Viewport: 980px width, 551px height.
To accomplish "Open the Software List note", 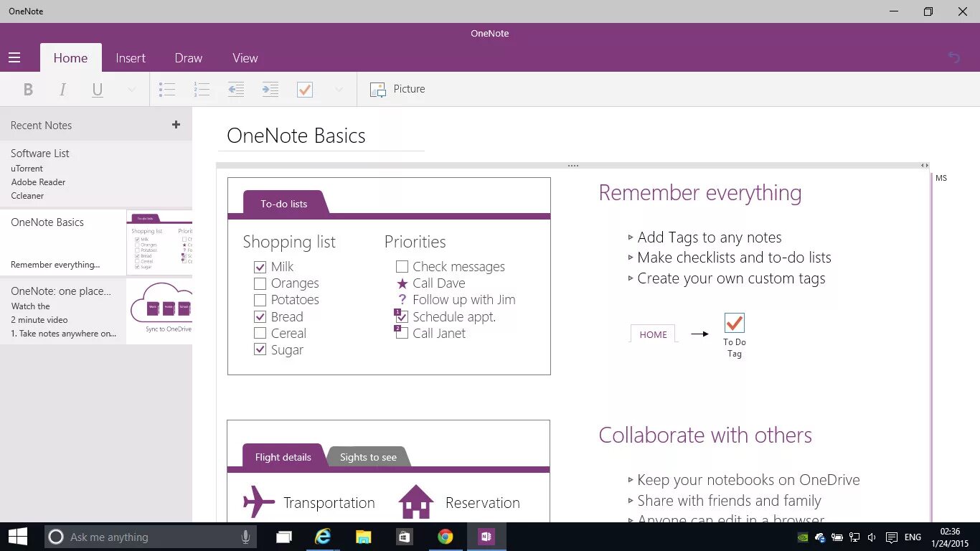I will tap(96, 174).
